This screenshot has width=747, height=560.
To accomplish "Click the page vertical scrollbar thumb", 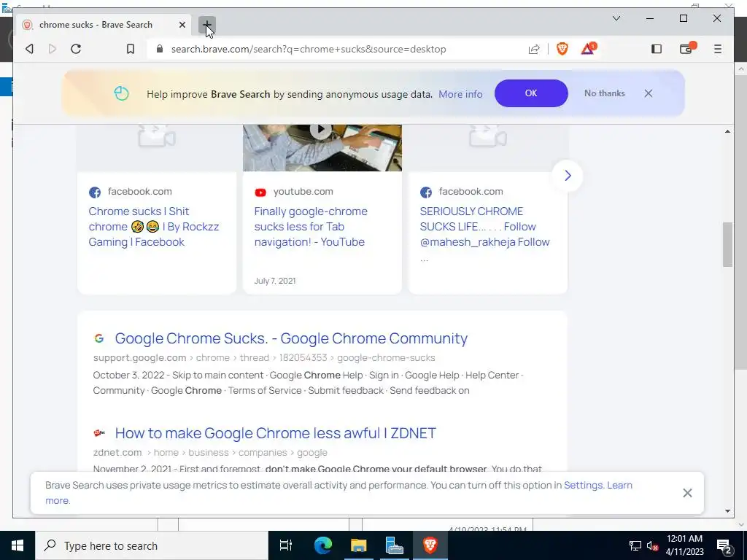I will click(x=727, y=244).
